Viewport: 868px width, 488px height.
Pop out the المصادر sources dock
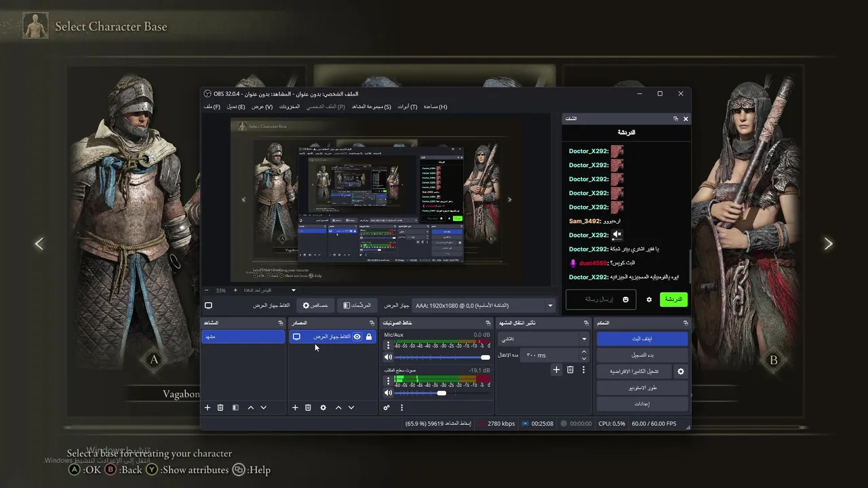click(x=372, y=323)
